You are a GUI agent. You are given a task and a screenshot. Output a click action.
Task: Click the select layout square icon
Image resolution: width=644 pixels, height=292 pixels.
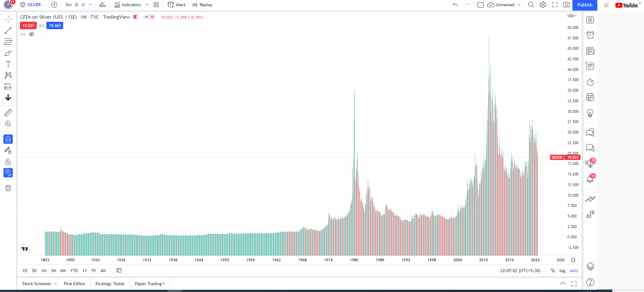[x=480, y=5]
